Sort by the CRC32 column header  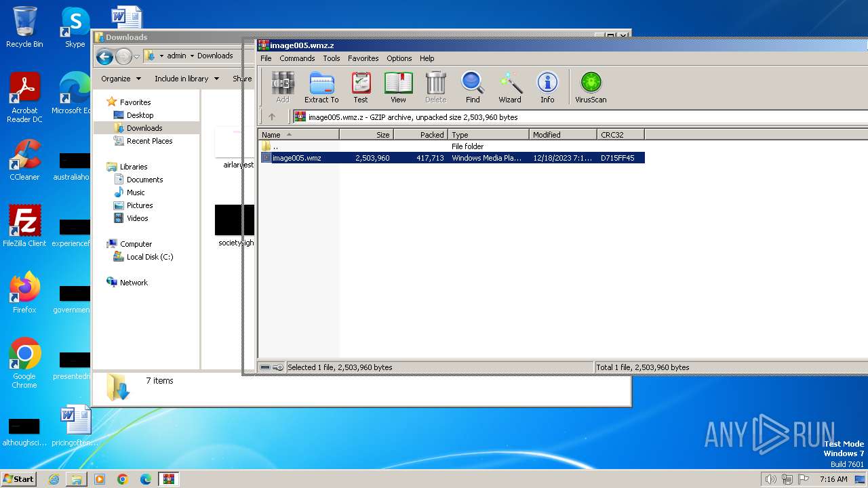tap(620, 135)
